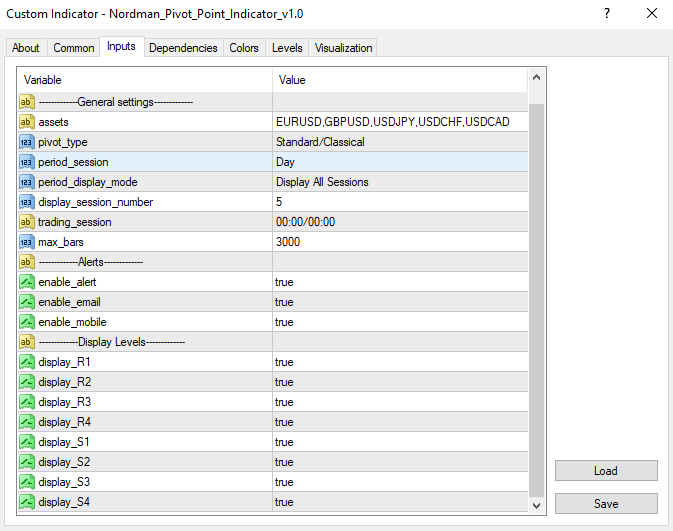Click the bool icon next to display_R2
Image resolution: width=673 pixels, height=531 pixels.
pos(27,382)
